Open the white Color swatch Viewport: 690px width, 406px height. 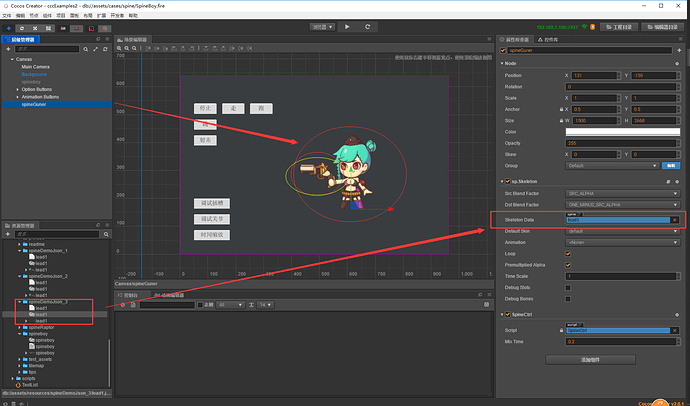click(x=622, y=132)
